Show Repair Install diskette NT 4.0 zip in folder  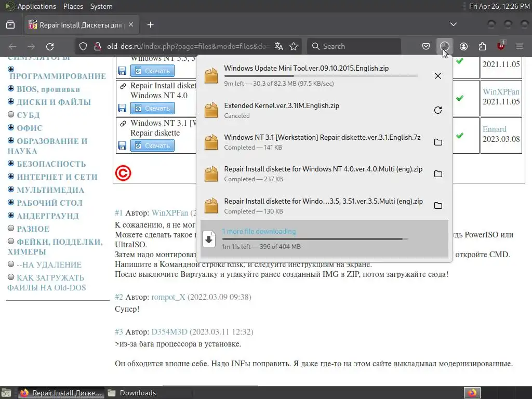(438, 174)
